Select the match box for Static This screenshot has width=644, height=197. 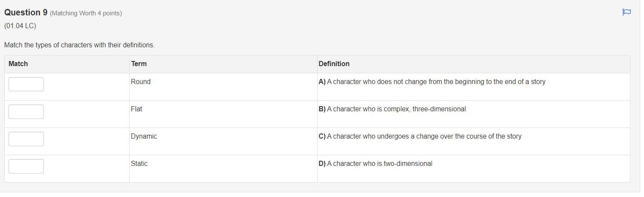tap(26, 166)
